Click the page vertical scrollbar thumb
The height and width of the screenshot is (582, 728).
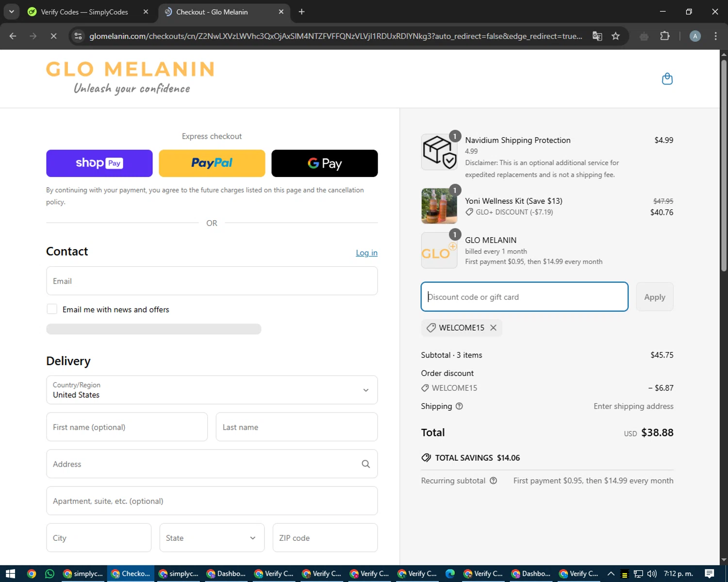coord(724,165)
